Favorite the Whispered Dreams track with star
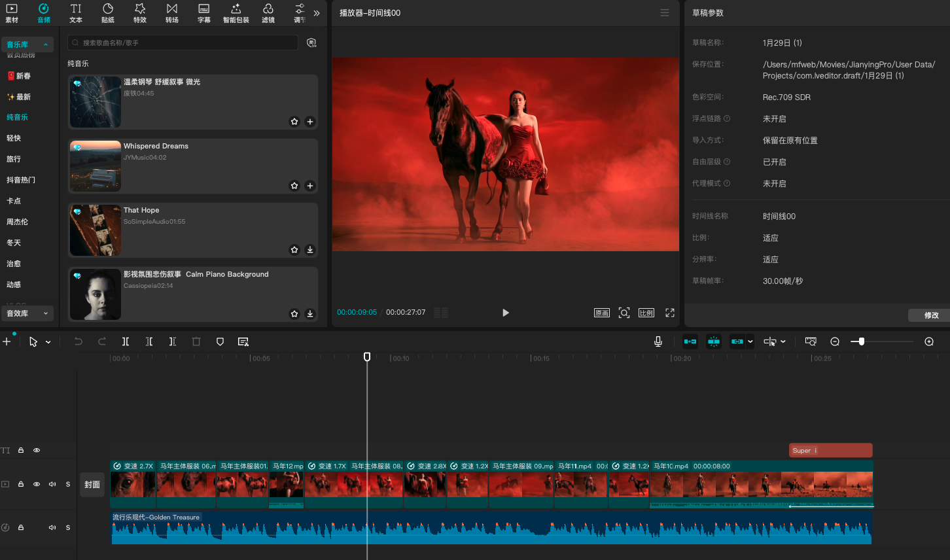The height and width of the screenshot is (560, 950). point(294,186)
